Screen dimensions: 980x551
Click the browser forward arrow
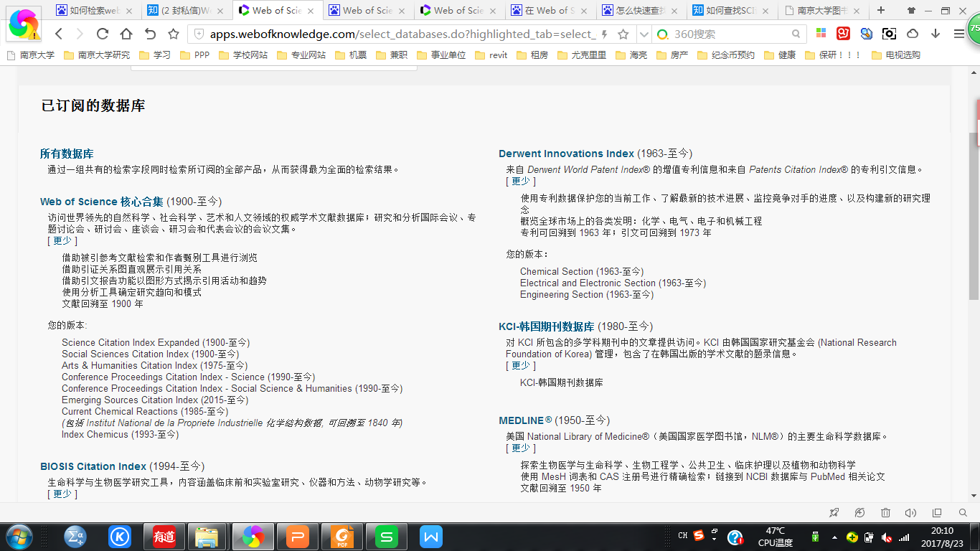coord(80,34)
